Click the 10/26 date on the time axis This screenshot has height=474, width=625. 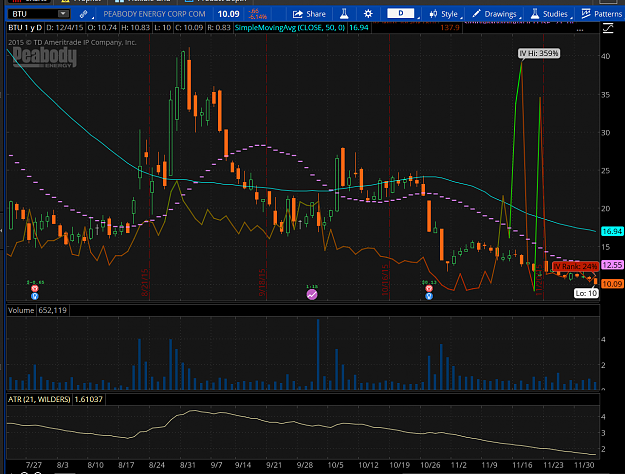point(430,465)
